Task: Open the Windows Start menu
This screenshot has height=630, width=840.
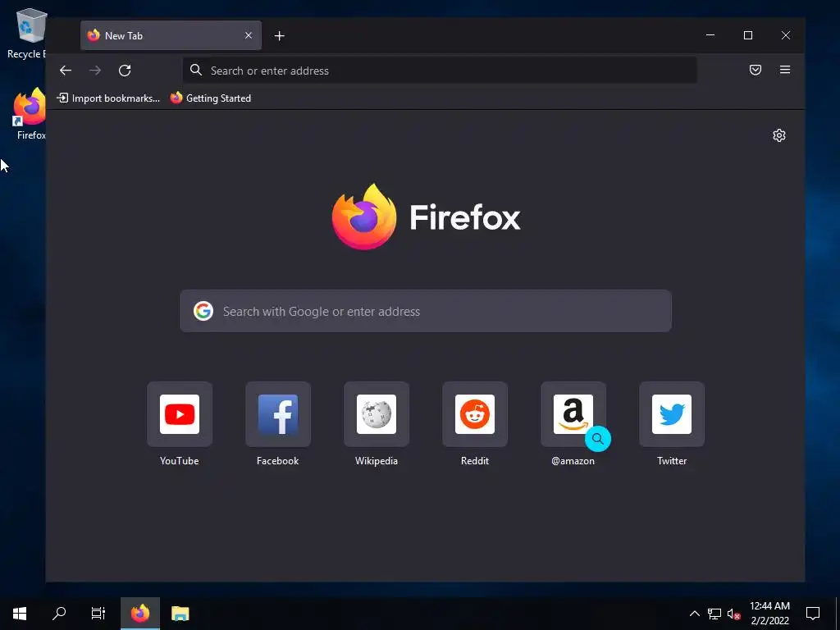Action: coord(20,614)
